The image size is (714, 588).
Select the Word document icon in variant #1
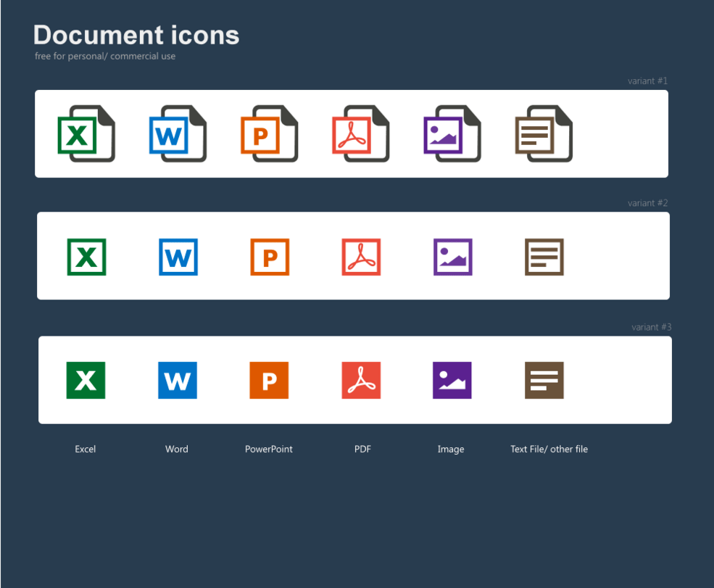click(x=177, y=133)
